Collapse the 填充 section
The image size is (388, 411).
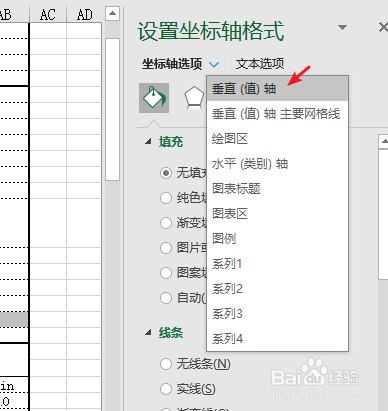pyautogui.click(x=148, y=142)
